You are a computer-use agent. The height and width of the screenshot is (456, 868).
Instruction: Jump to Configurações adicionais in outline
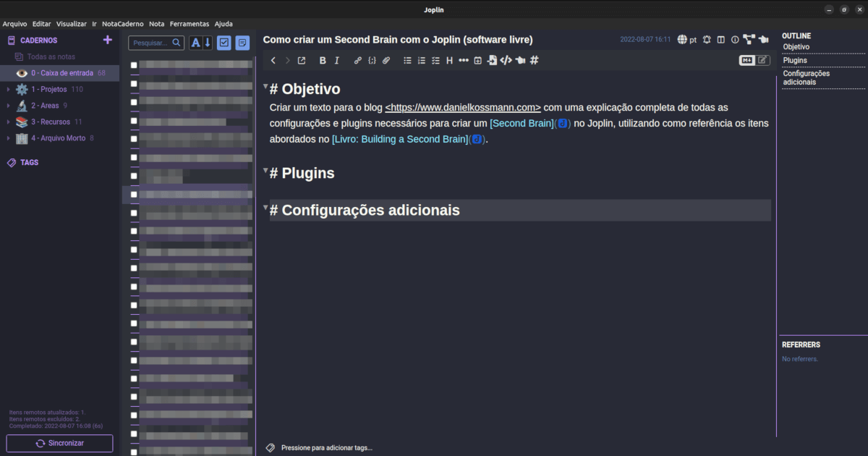807,77
